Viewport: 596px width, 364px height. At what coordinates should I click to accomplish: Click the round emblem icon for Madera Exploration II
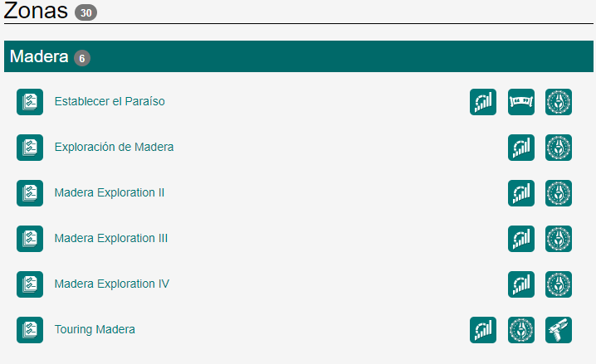click(x=559, y=193)
